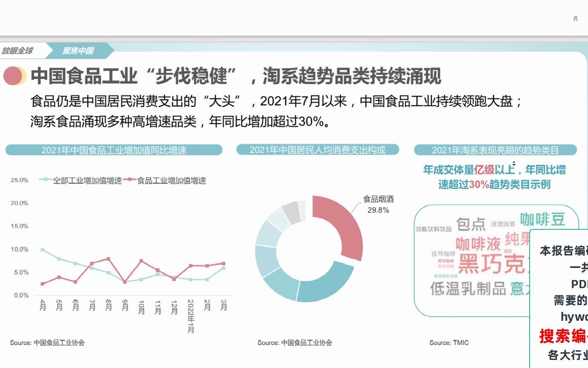Click the 10月 x-axis label
Image resolution: width=588 pixels, height=368 pixels.
(x=141, y=307)
